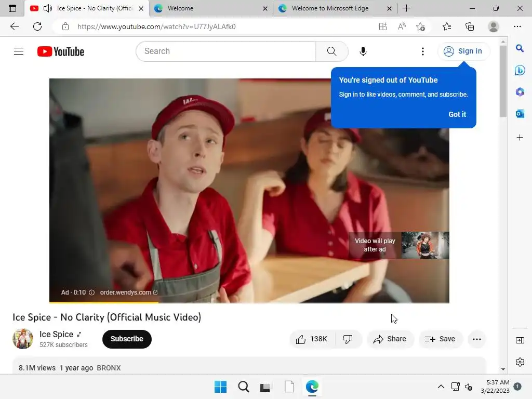Open BRONX hashtag link
The height and width of the screenshot is (399, 532).
109,368
